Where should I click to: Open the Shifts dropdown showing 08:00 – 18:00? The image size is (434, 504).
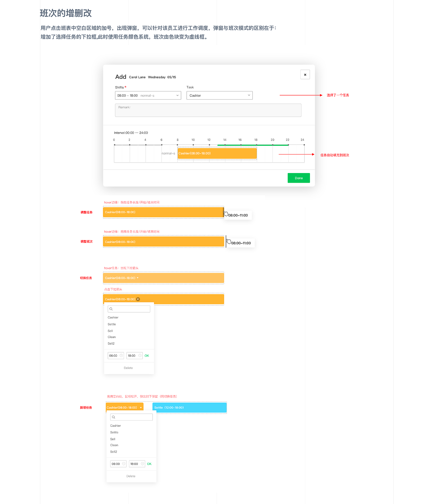[148, 96]
